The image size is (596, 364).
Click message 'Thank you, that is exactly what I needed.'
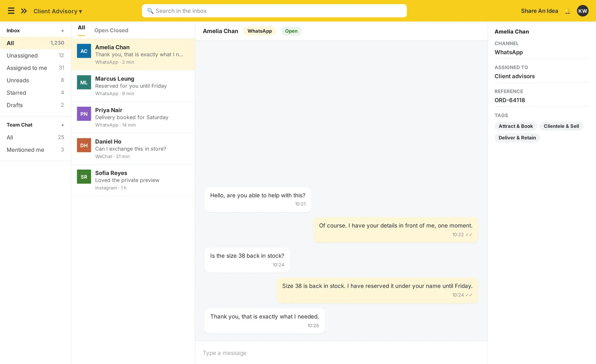tap(264, 321)
